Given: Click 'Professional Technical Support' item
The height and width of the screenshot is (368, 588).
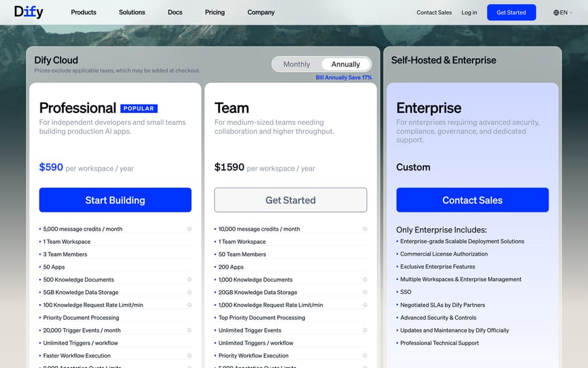Looking at the screenshot, I should [x=440, y=343].
